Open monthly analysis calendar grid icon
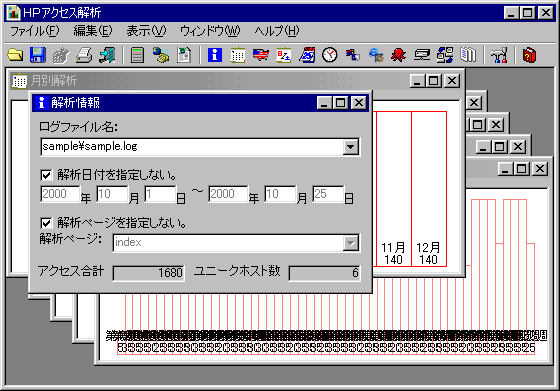 tap(238, 55)
